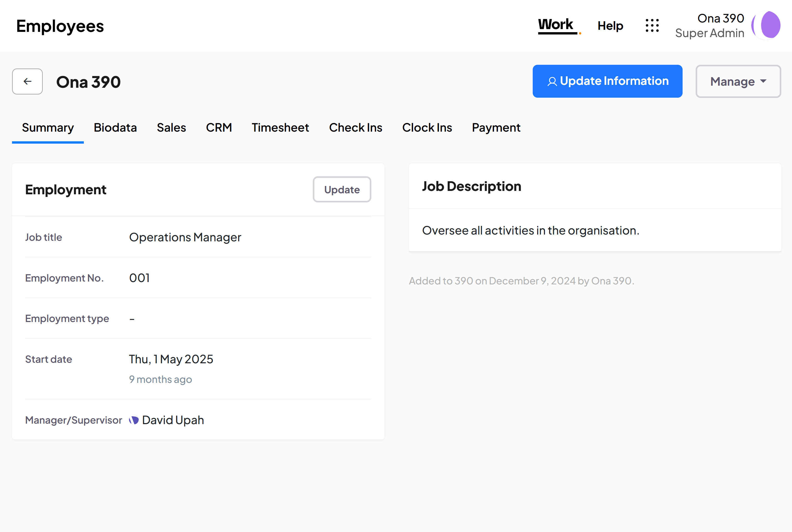
Task: Switch to the Payment tab
Action: pyautogui.click(x=496, y=127)
